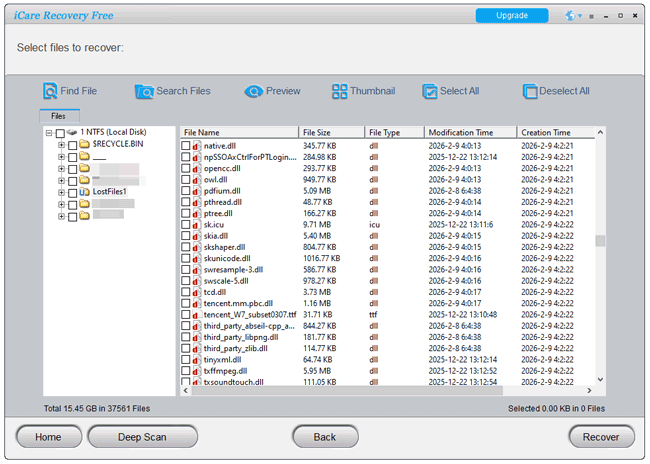Expand the LostFiles1 tree node
The height and width of the screenshot is (464, 650).
(61, 193)
